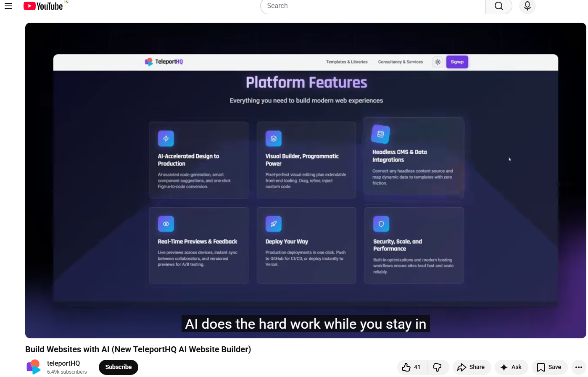Toggle the light theme sun icon

coord(438,62)
